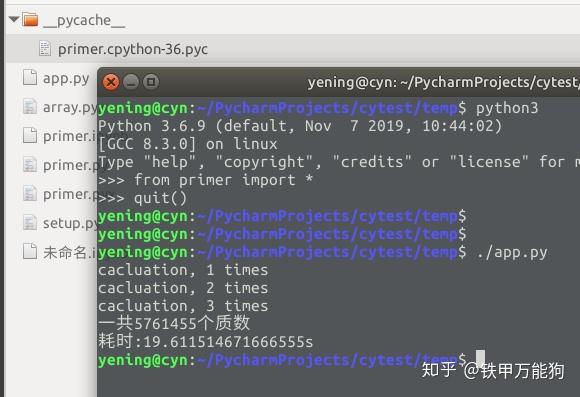
Task: Click the terminal title bar text
Action: coord(444,82)
